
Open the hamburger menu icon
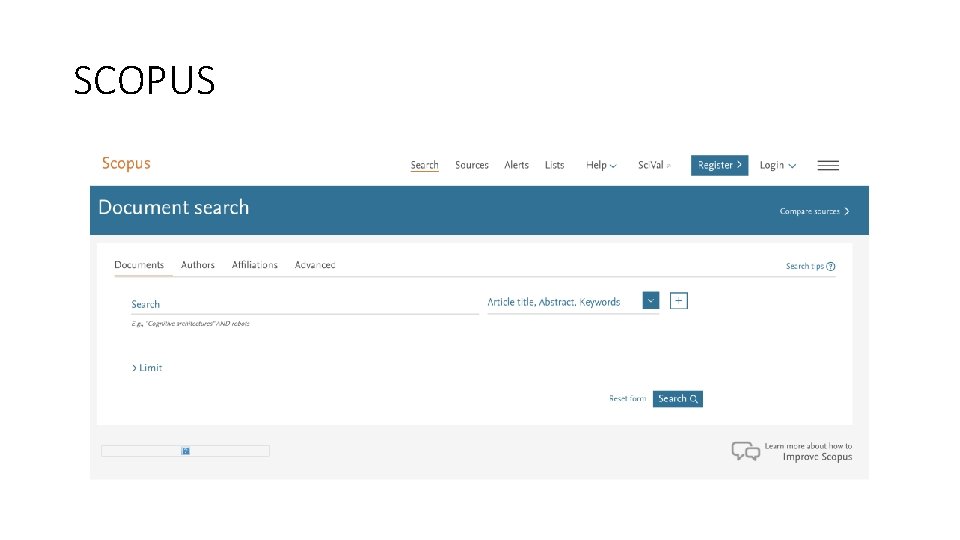828,165
